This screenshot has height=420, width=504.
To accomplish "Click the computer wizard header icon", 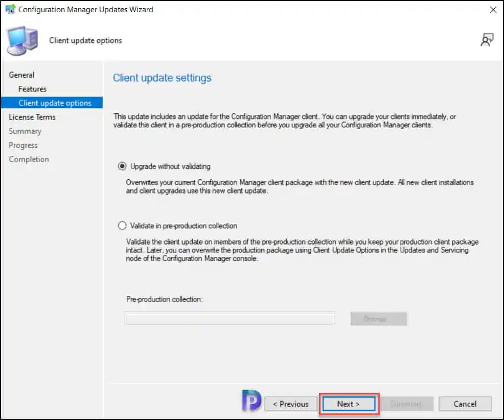I will coord(22,41).
